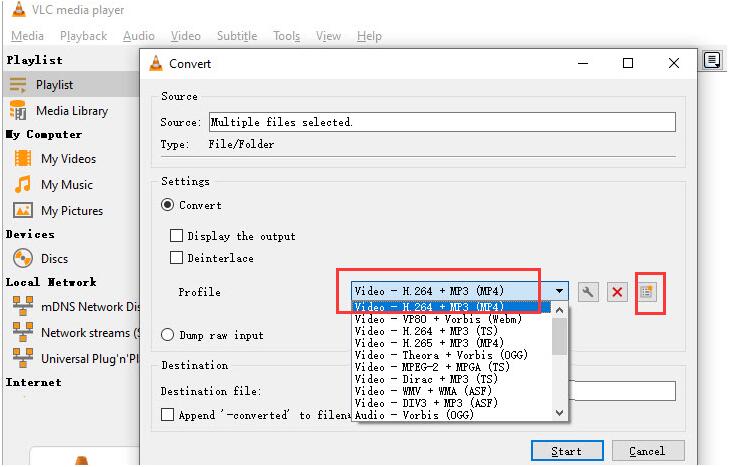
Task: Choose Video - DIV3 + MP3 (ASF) option
Action: click(x=451, y=403)
